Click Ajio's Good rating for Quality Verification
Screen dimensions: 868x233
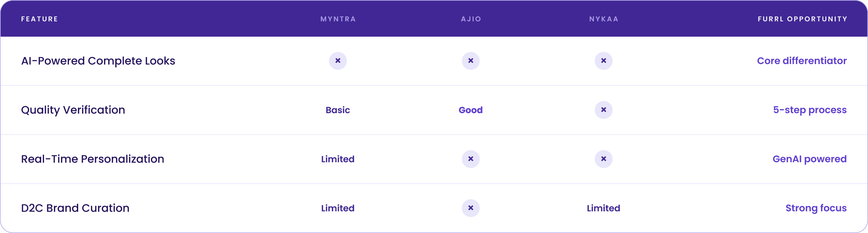click(470, 110)
